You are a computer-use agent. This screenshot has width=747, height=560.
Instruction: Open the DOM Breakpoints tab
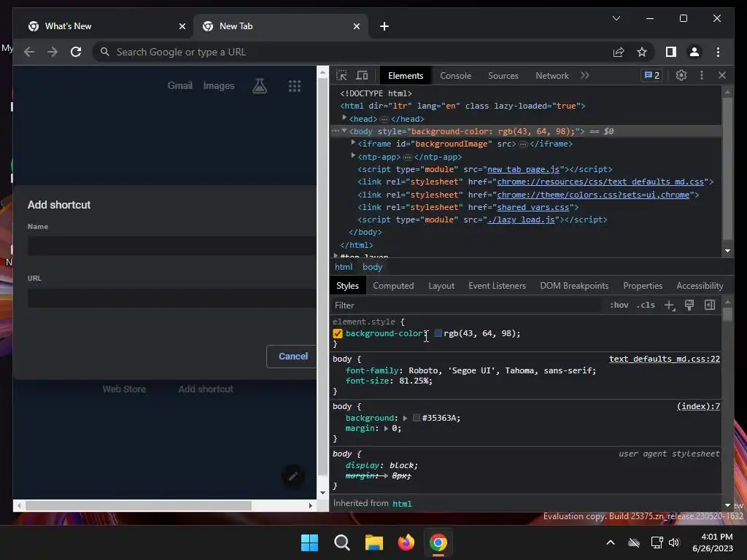tap(574, 286)
